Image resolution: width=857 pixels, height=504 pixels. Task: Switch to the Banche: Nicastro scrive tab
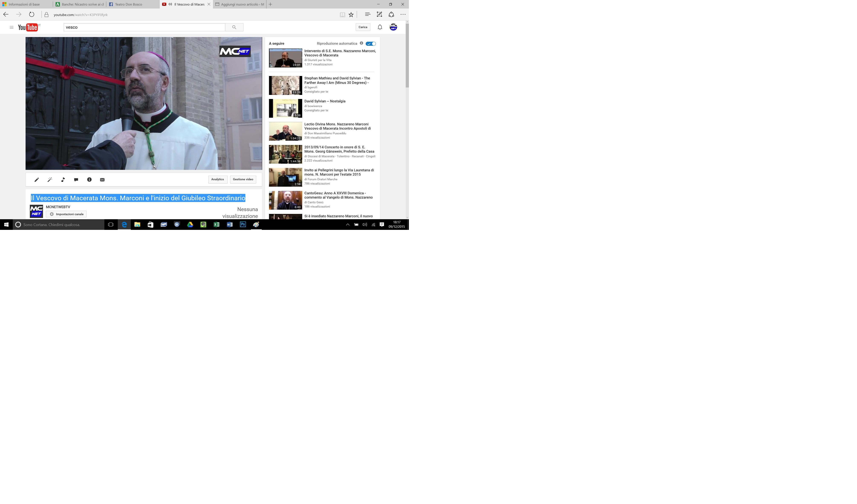click(80, 4)
